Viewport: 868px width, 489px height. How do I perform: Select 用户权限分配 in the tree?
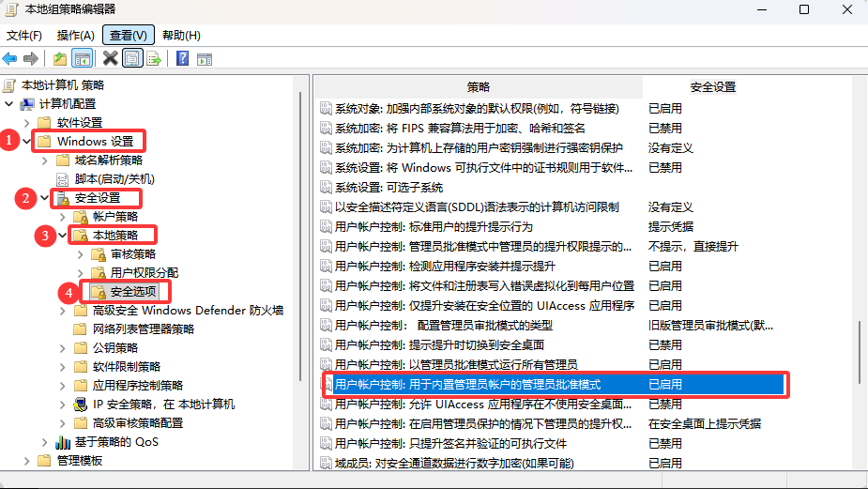(x=144, y=273)
